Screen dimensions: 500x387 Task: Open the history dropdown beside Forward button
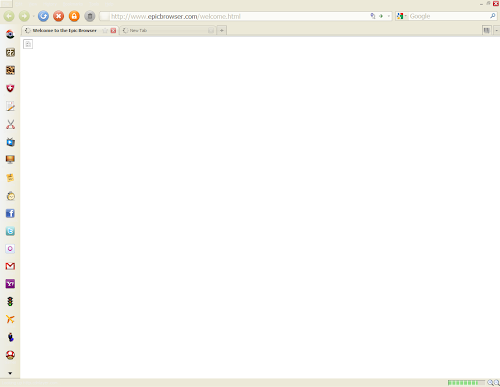coord(33,16)
